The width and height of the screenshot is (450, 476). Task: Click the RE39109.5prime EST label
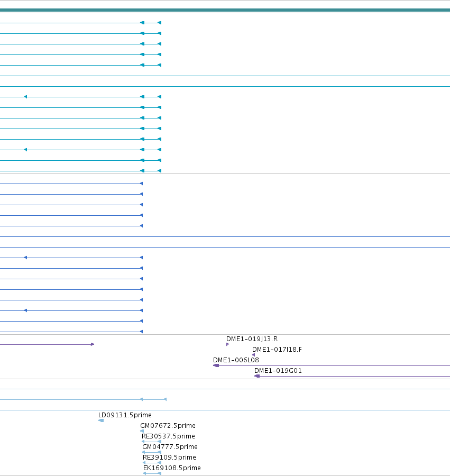coord(169,457)
